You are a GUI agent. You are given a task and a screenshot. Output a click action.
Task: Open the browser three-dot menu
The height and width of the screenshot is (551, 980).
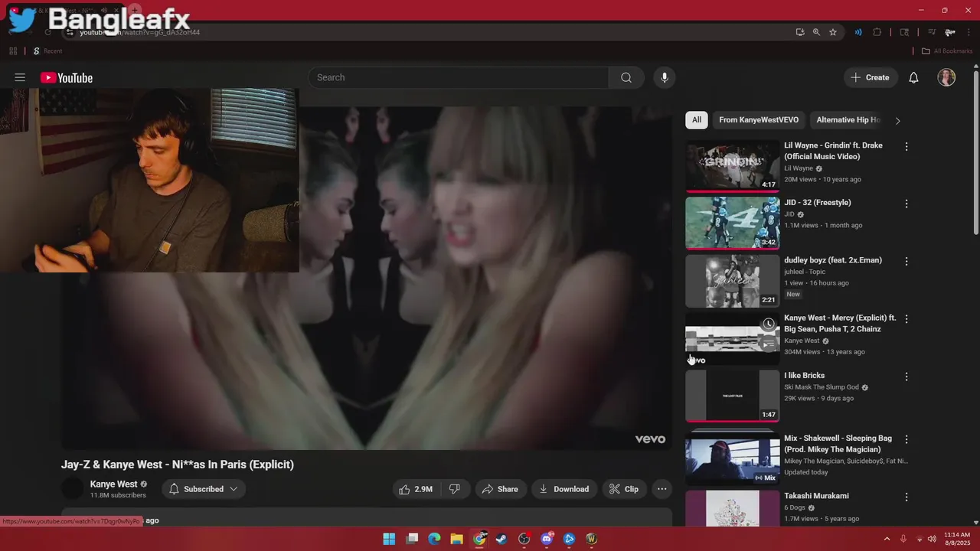point(967,32)
